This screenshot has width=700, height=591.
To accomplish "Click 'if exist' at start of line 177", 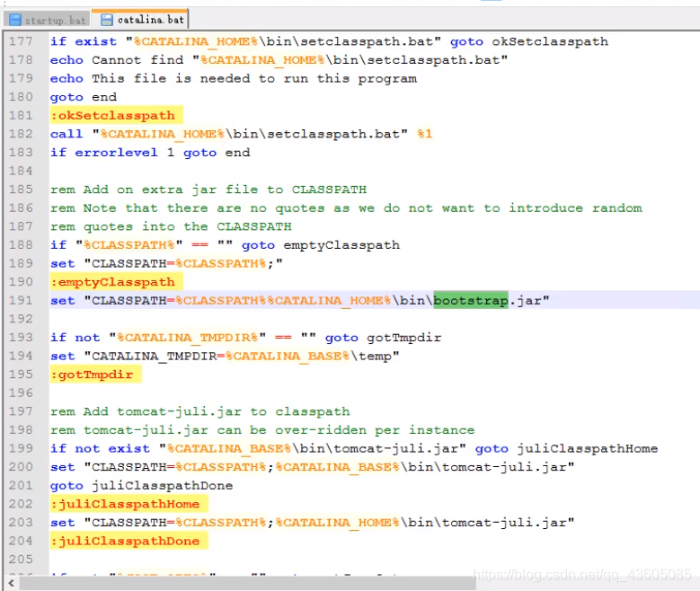I will coord(84,41).
